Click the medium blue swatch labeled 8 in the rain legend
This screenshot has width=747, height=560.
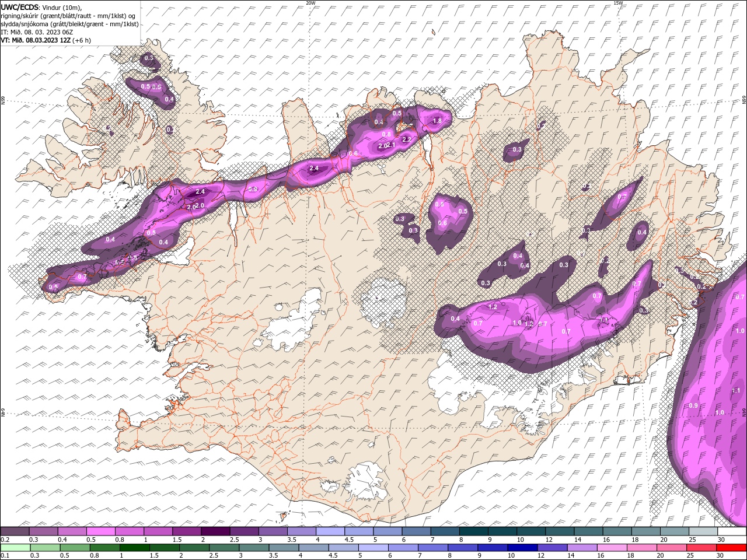point(462,548)
